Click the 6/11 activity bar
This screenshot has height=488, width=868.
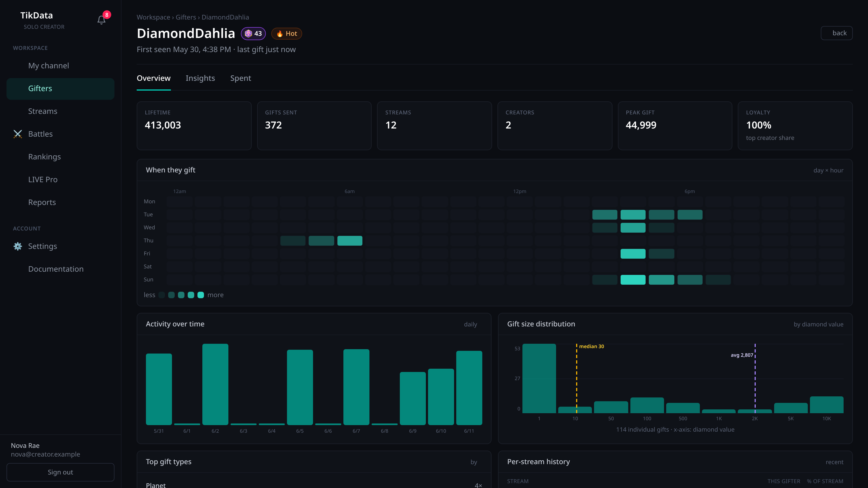point(469,388)
